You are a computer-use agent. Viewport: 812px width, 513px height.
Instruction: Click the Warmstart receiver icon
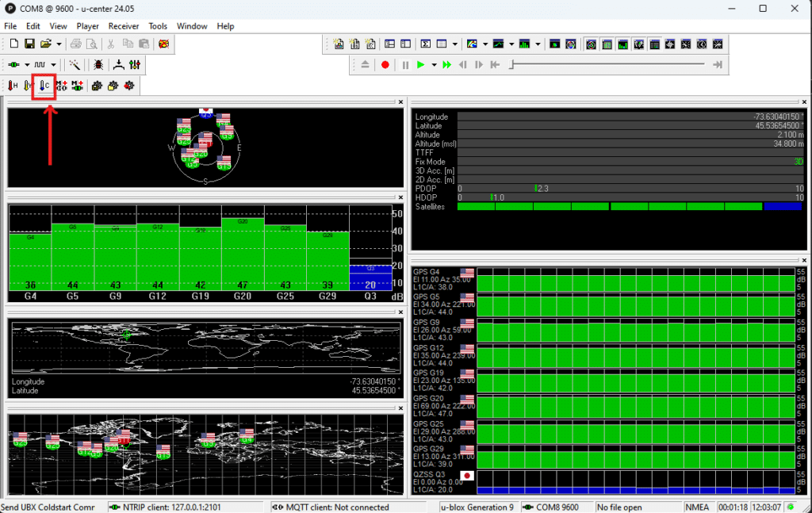tap(26, 85)
